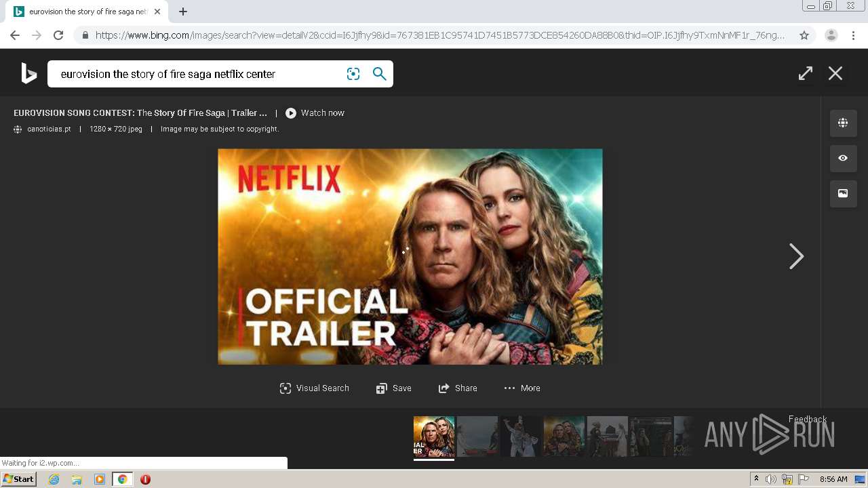
Task: Select the fifth thumbnail with church scene
Action: [608, 436]
